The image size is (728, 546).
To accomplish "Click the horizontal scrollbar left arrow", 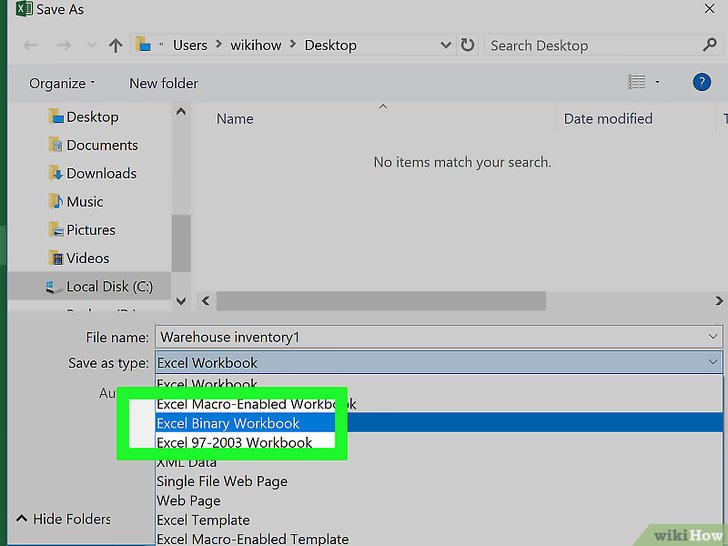I will [x=206, y=301].
